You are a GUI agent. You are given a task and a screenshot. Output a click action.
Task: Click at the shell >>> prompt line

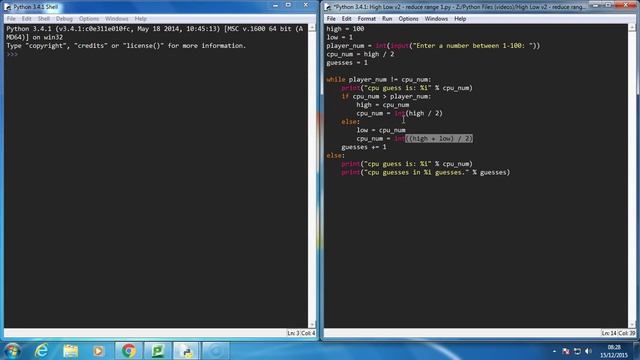pyautogui.click(x=12, y=54)
